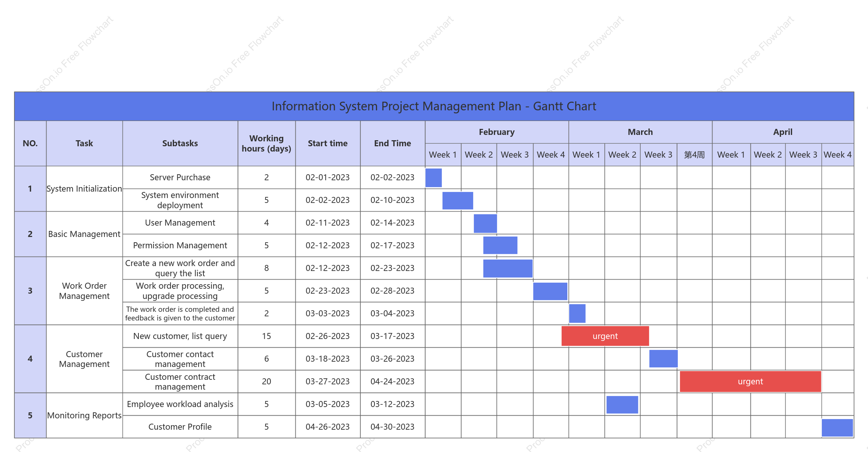868x452 pixels.
Task: Select the System environment deployment cell
Action: 180,200
